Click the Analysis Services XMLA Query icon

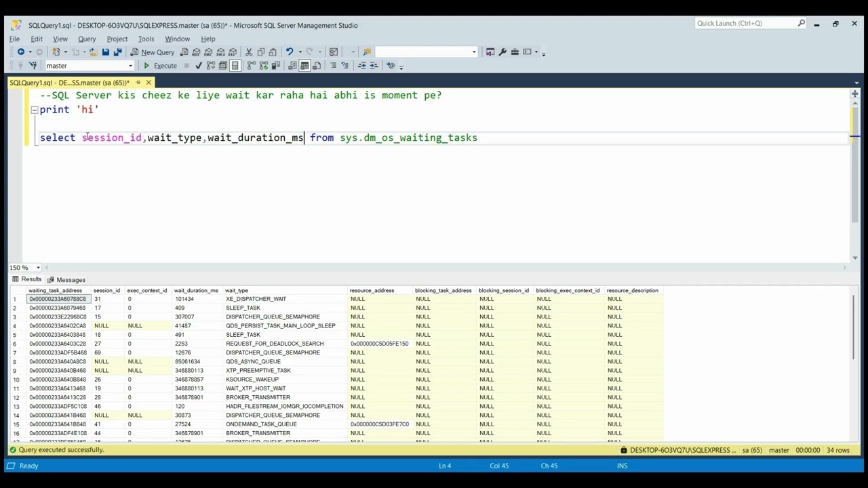[220, 52]
